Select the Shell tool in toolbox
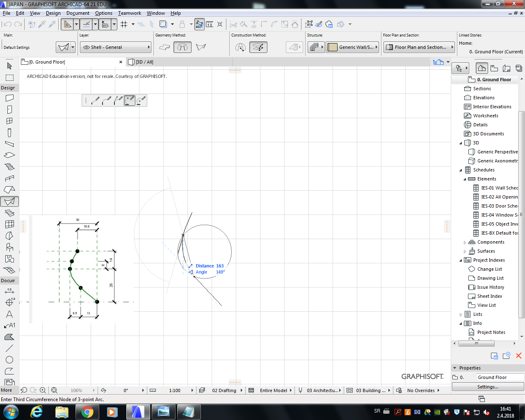This screenshot has height=420, width=525. tap(9, 201)
